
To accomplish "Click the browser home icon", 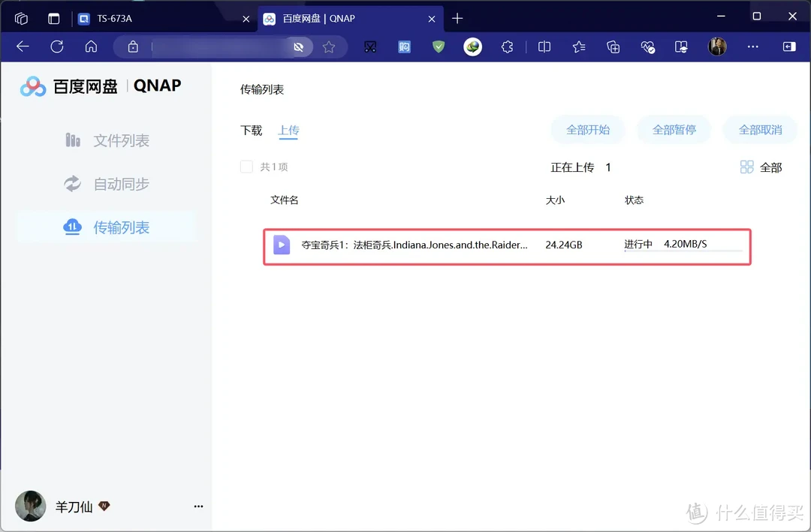I will click(x=91, y=47).
